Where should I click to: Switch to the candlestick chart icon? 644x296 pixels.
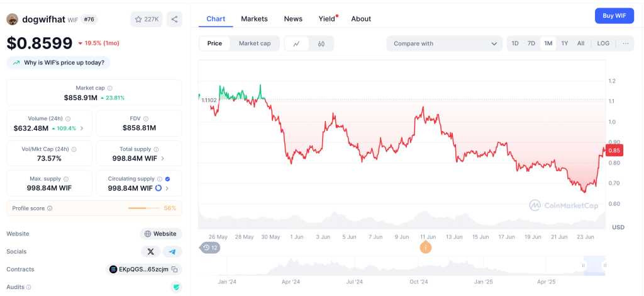click(x=321, y=43)
